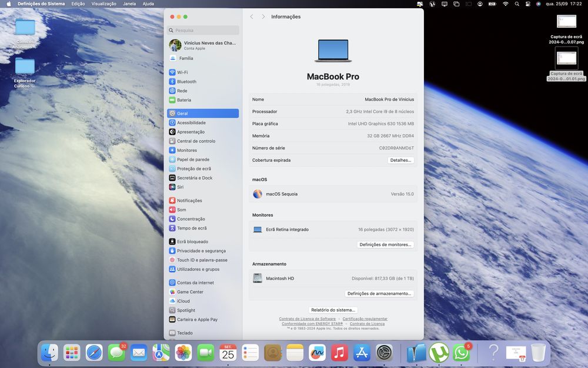This screenshot has width=588, height=368.
Task: Select Monitores in the sidebar
Action: pos(203,150)
